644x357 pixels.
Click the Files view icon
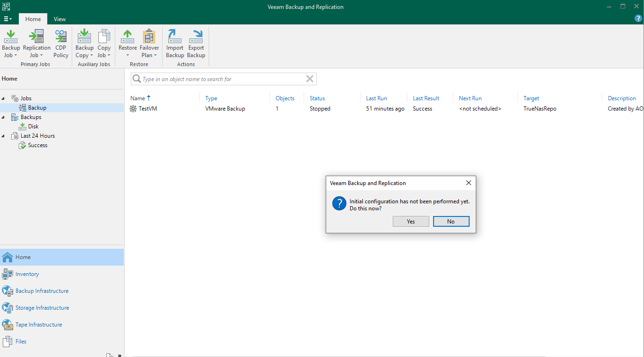coord(7,342)
